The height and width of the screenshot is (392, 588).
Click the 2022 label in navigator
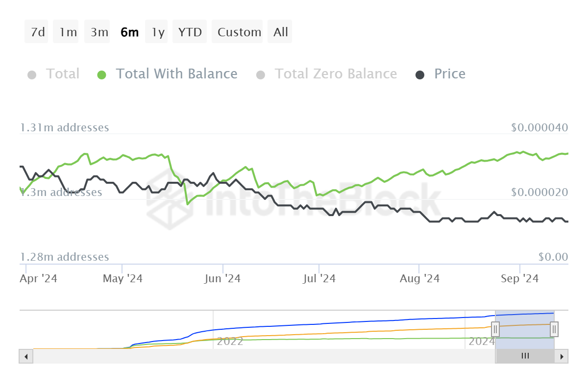[x=230, y=342]
